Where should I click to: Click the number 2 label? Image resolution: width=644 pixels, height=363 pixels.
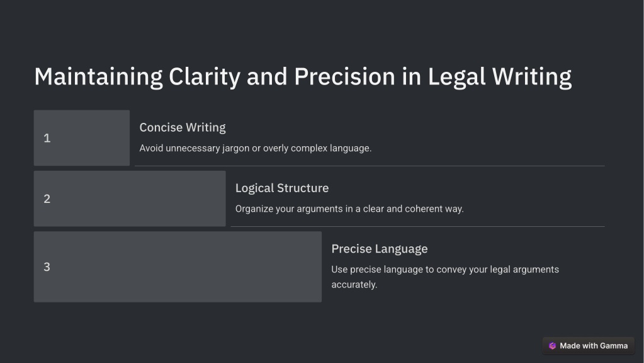(47, 199)
